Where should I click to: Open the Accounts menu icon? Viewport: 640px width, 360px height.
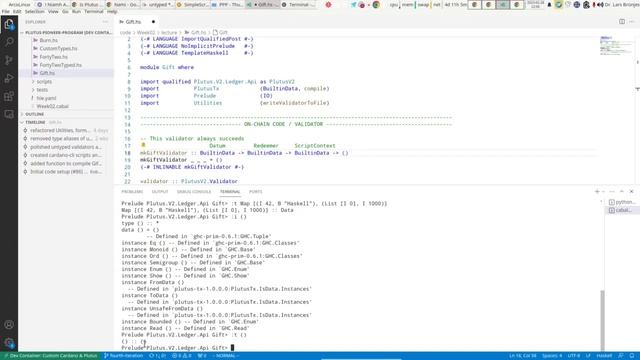(x=9, y=325)
